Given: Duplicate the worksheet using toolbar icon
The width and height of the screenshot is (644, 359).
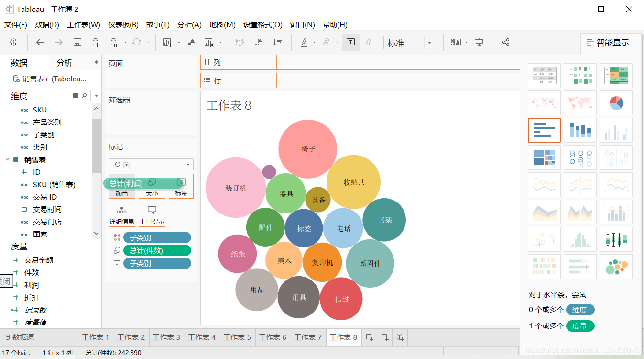Looking at the screenshot, I should tap(191, 43).
